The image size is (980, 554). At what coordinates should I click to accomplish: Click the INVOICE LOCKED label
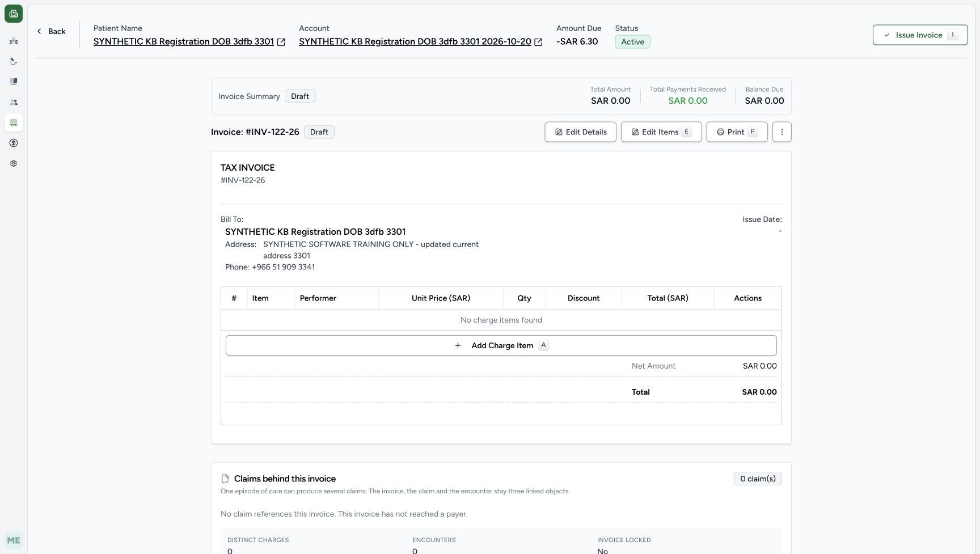pos(624,540)
